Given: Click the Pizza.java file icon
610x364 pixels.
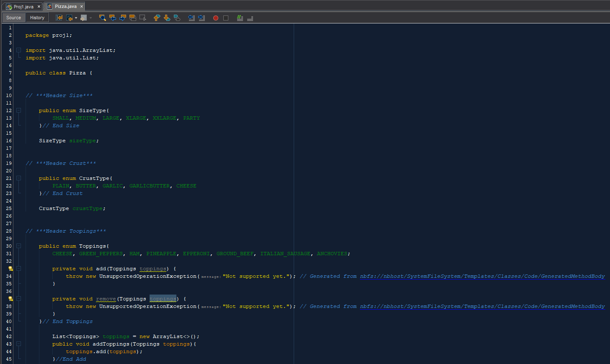Looking at the screenshot, I should click(50, 6).
